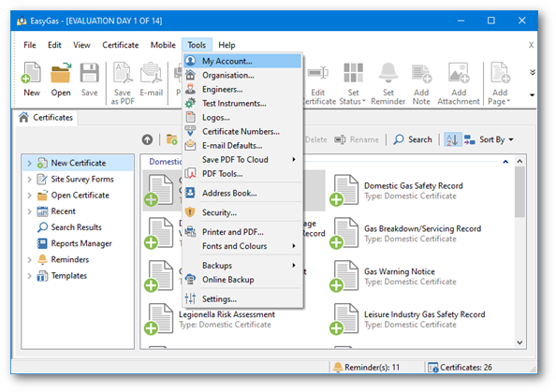
Task: Expand the Templates tree node
Action: 30,276
